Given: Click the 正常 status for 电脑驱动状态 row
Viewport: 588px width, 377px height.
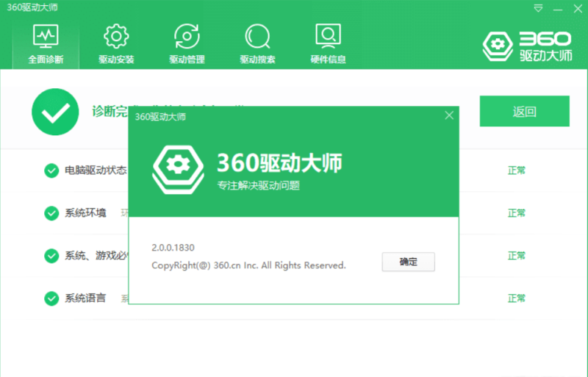Looking at the screenshot, I should [x=517, y=170].
